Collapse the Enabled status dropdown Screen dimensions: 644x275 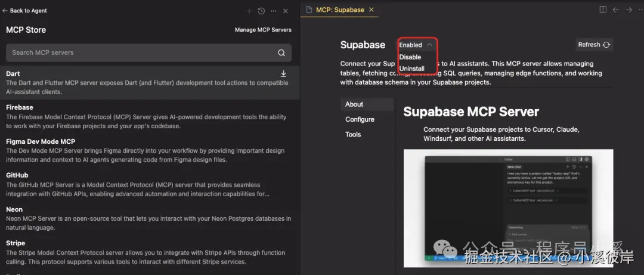coord(416,45)
